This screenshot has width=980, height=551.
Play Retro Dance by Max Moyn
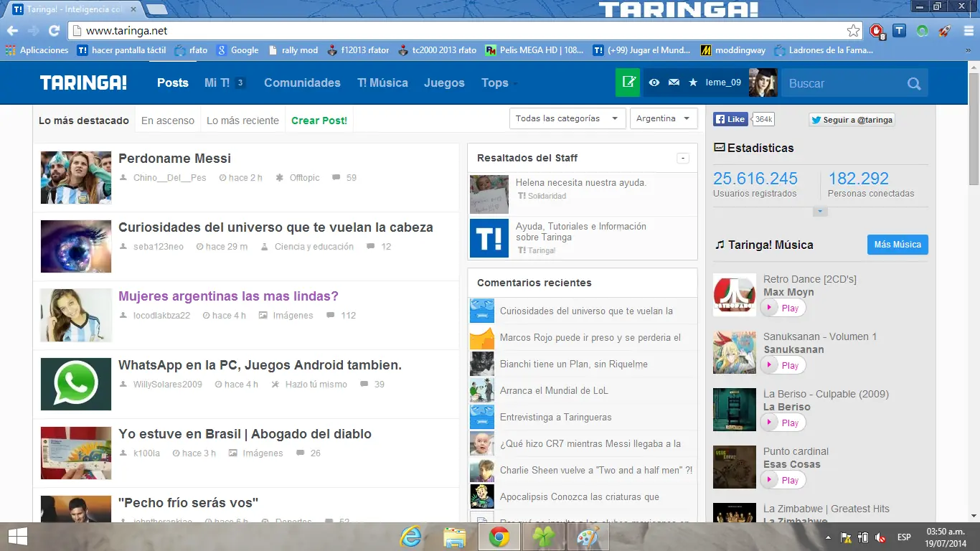(x=783, y=308)
